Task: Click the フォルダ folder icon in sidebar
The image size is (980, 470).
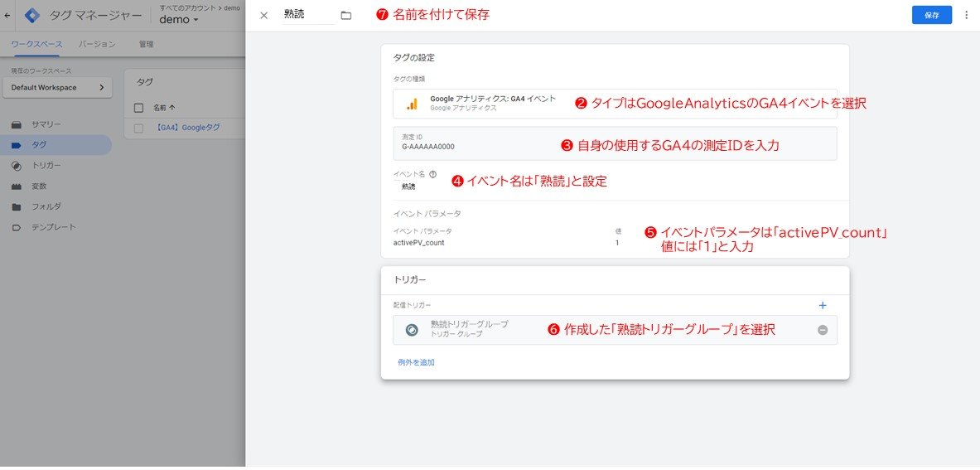Action: coord(17,206)
